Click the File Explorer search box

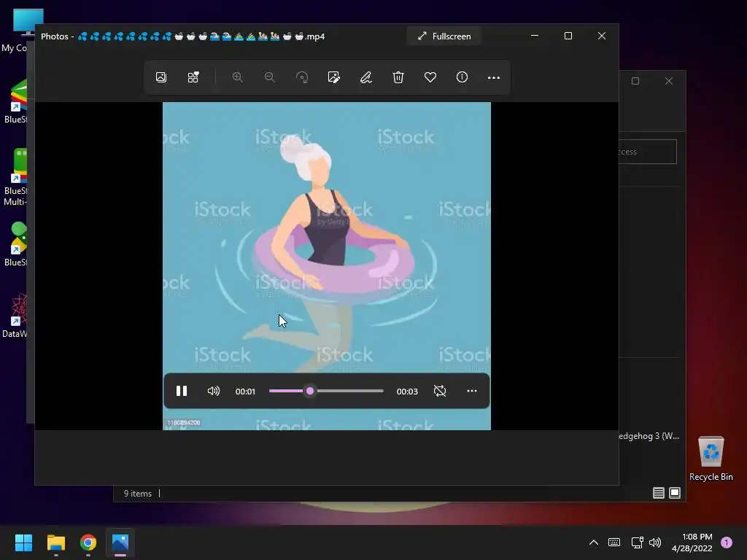(648, 152)
